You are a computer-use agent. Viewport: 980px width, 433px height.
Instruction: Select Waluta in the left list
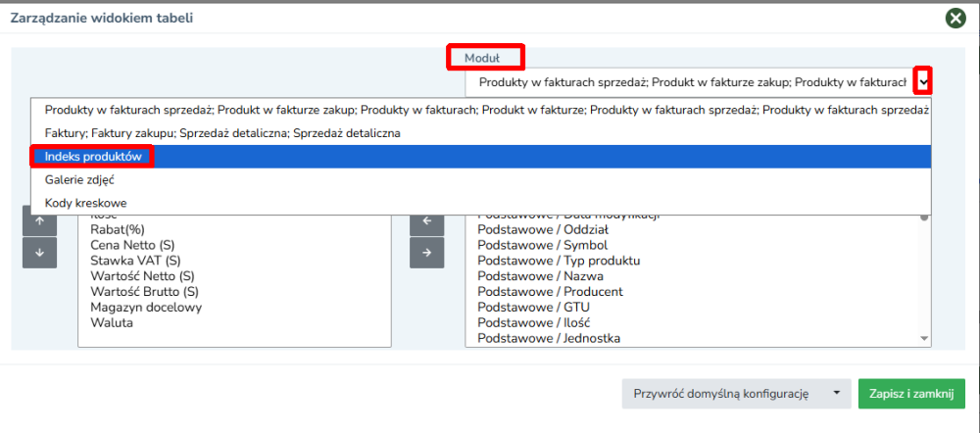(112, 323)
